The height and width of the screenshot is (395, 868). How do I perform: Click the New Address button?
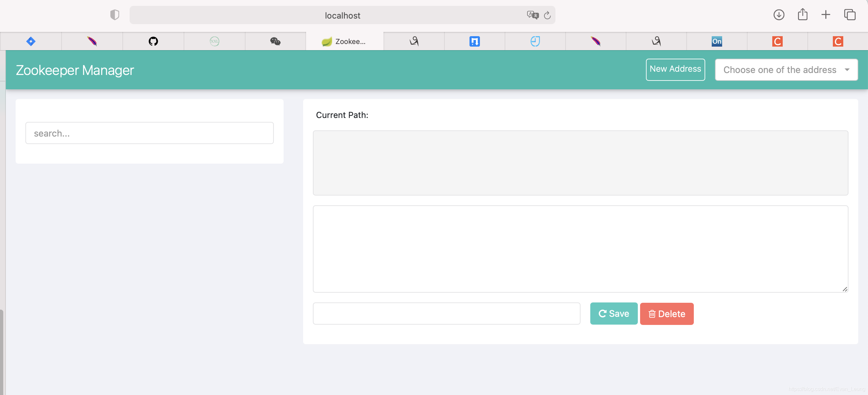pyautogui.click(x=675, y=69)
